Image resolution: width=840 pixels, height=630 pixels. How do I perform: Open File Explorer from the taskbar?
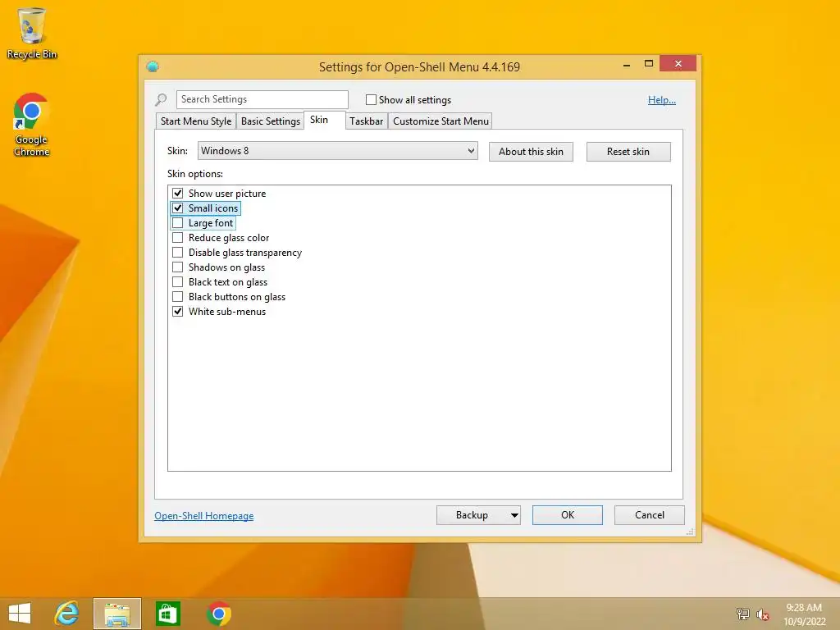click(x=117, y=614)
